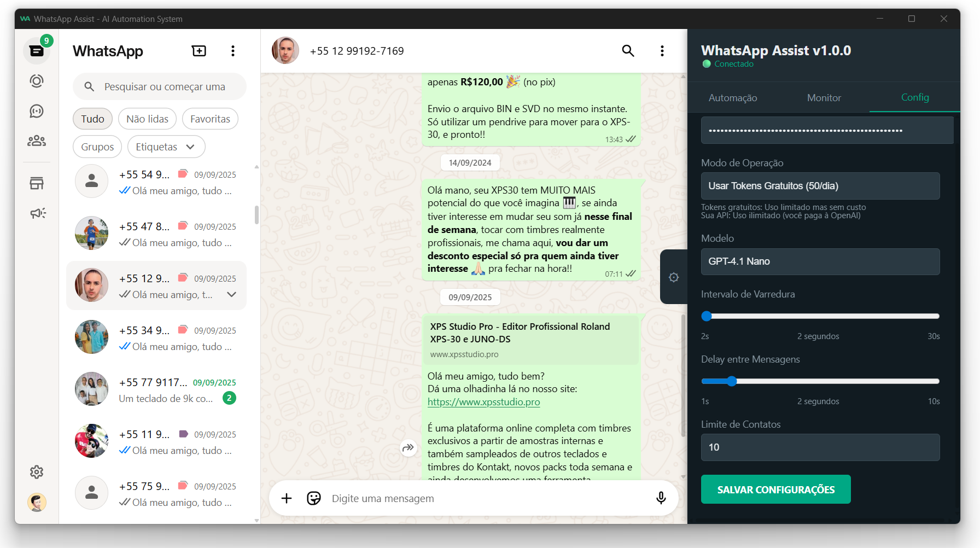Click the microphone voice message icon

coord(661,498)
